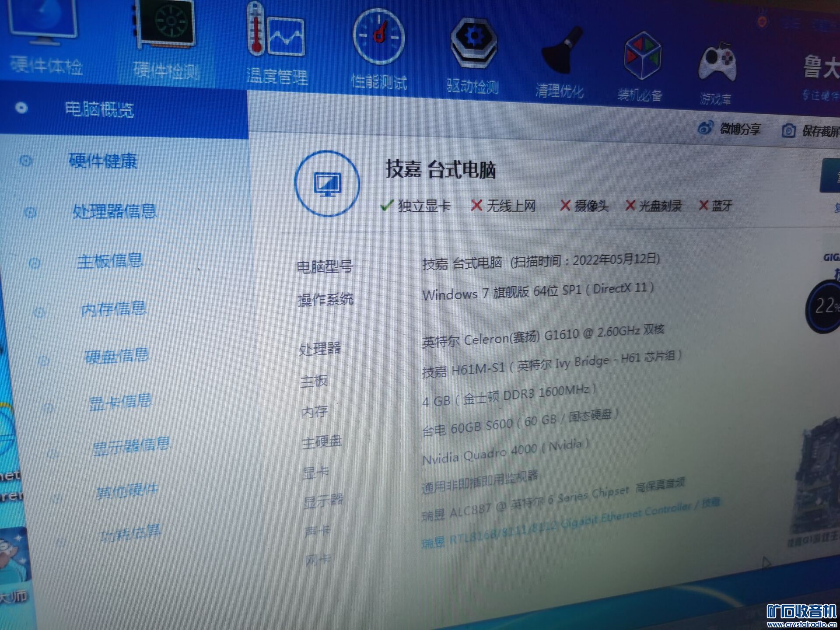
Task: Click the 光盘刻录 red X status
Action: pyautogui.click(x=654, y=206)
